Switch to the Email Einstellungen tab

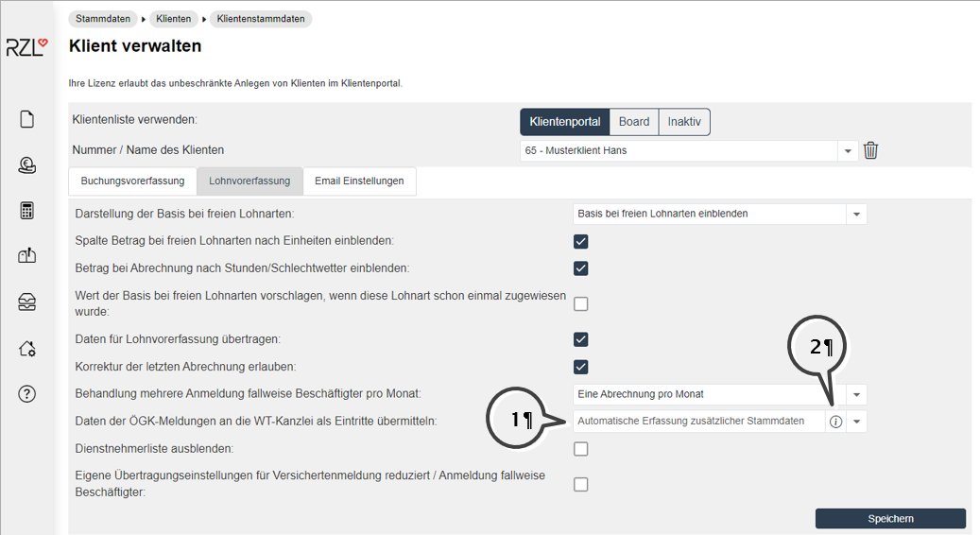(359, 181)
